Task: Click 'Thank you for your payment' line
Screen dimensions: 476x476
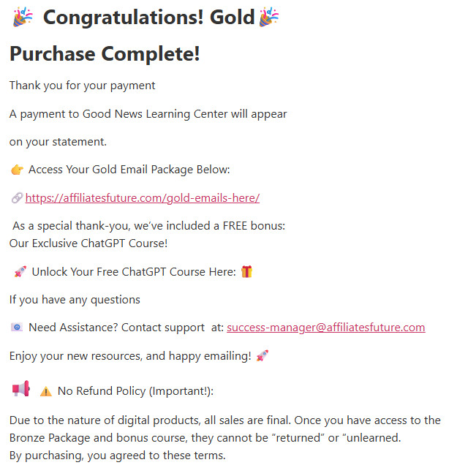Action: coord(82,86)
